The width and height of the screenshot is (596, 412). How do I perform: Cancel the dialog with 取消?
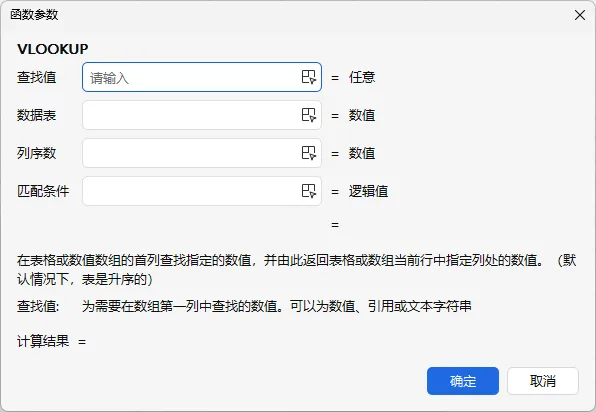543,381
